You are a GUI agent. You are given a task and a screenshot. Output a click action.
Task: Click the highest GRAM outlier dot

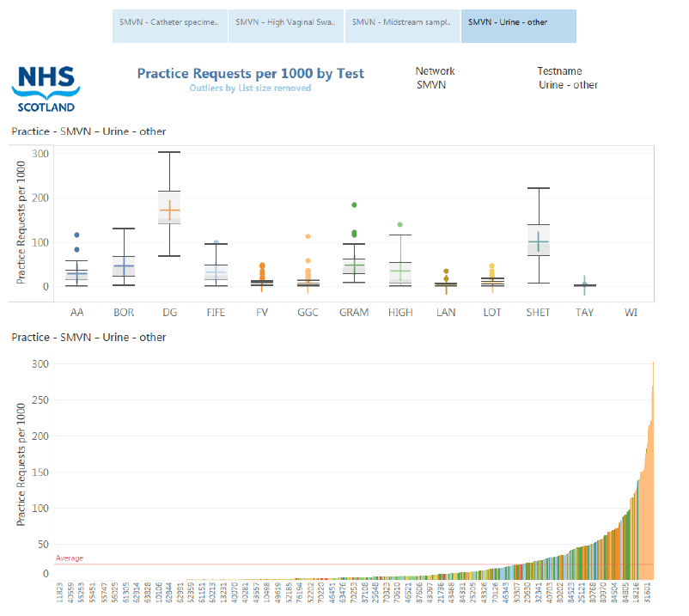click(354, 204)
